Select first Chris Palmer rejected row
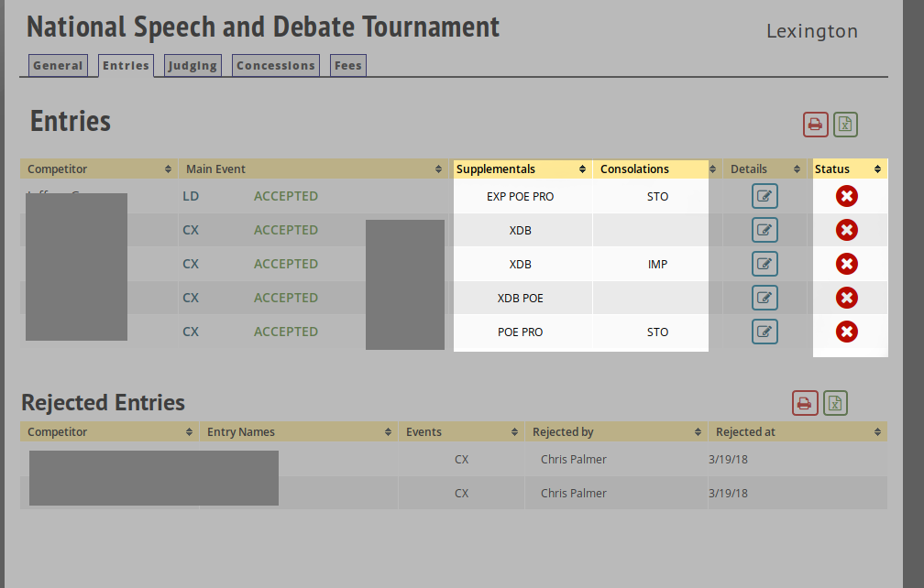The height and width of the screenshot is (588, 924). pos(573,460)
